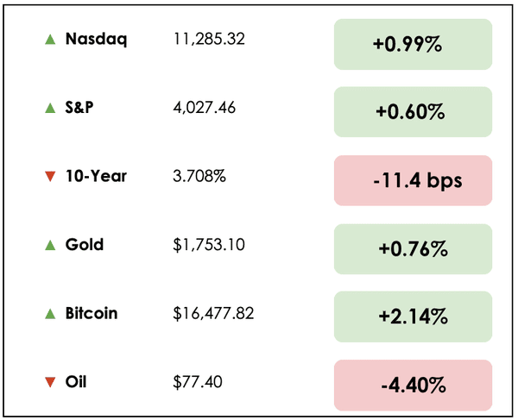Viewport: 518px width, 420px height.
Task: Click the +0.99% green change badge
Action: [x=413, y=44]
